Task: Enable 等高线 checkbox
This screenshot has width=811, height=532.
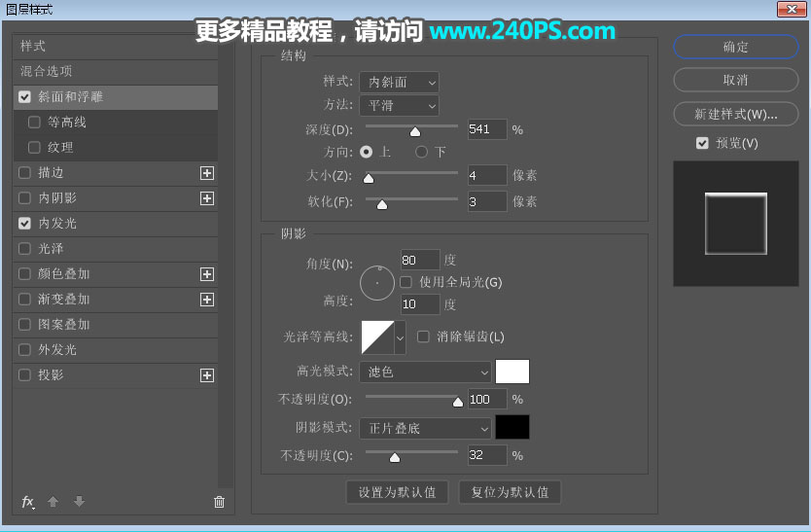Action: (x=34, y=123)
